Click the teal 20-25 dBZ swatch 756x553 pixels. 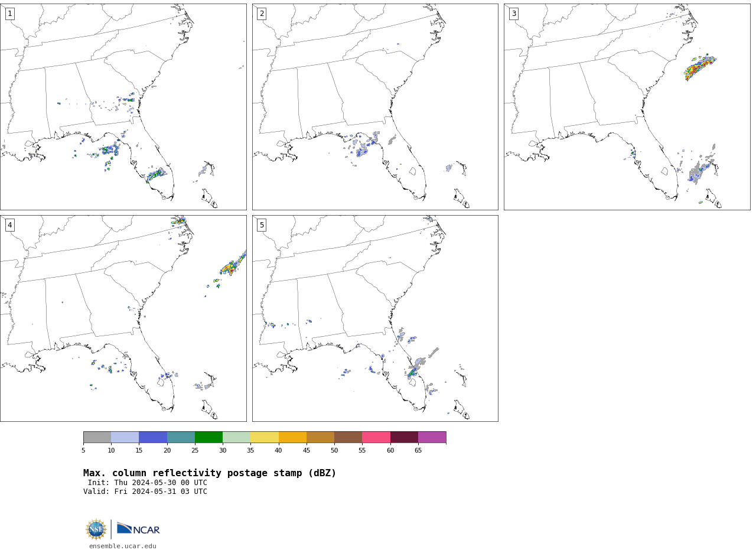pos(181,437)
